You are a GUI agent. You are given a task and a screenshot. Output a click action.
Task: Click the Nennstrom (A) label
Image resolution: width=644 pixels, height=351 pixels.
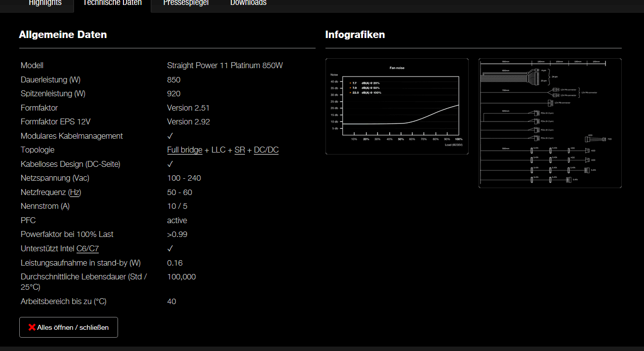pos(45,206)
